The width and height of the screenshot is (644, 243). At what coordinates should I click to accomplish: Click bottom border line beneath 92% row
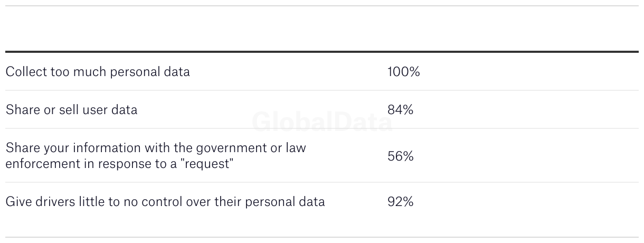[x=322, y=237]
